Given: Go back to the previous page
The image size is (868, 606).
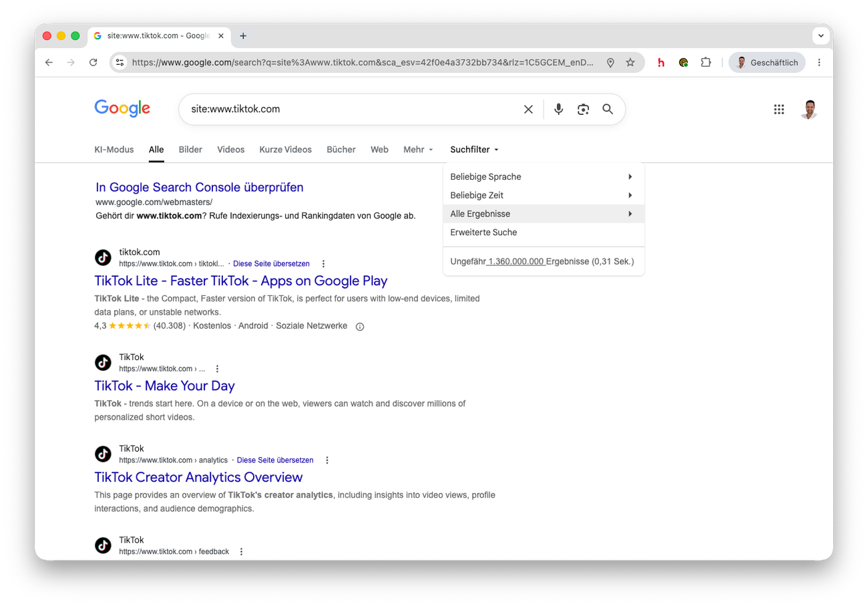Looking at the screenshot, I should click(49, 62).
